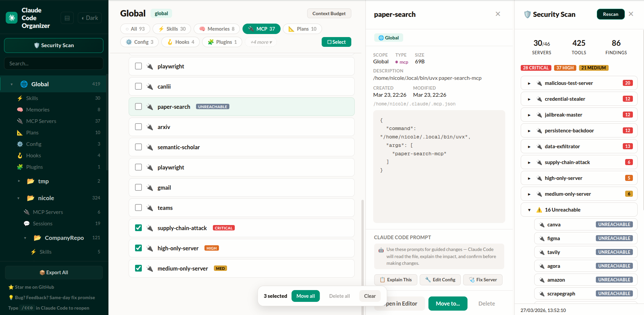Viewport: 644px width, 315px height.
Task: Click the hamburger menu icon near the logo
Action: 67,18
